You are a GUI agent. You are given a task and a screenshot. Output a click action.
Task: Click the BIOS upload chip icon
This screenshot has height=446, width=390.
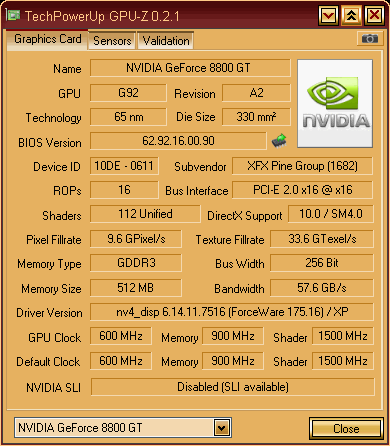pos(279,141)
